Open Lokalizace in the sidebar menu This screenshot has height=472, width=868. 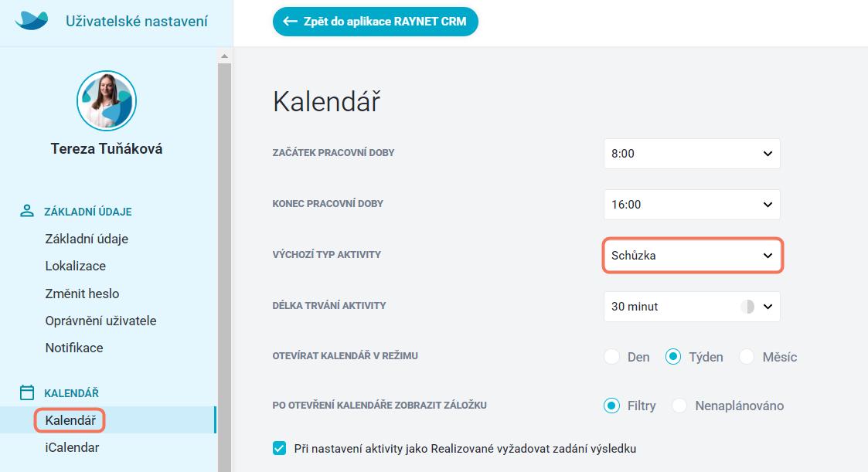pyautogui.click(x=75, y=266)
